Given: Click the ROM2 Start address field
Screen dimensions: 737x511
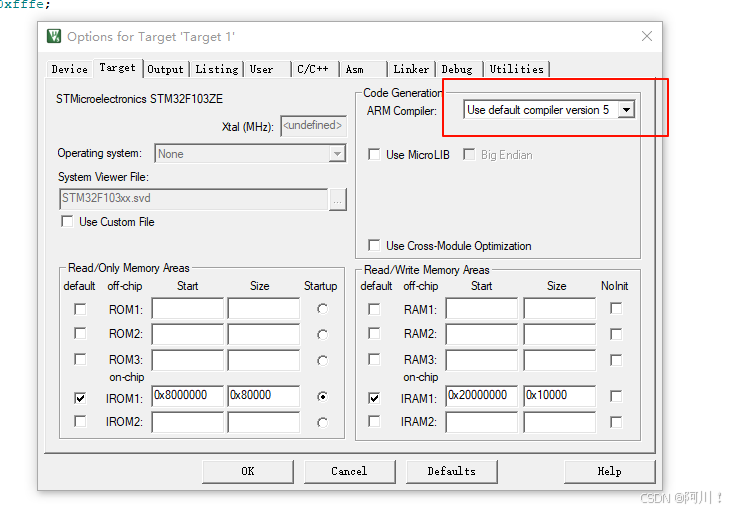Looking at the screenshot, I should click(188, 334).
